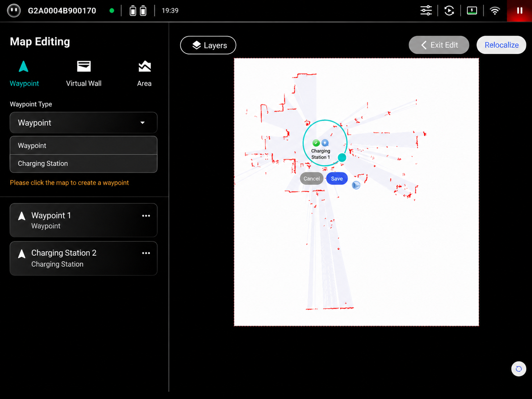Click the task replay cycle icon

449,10
